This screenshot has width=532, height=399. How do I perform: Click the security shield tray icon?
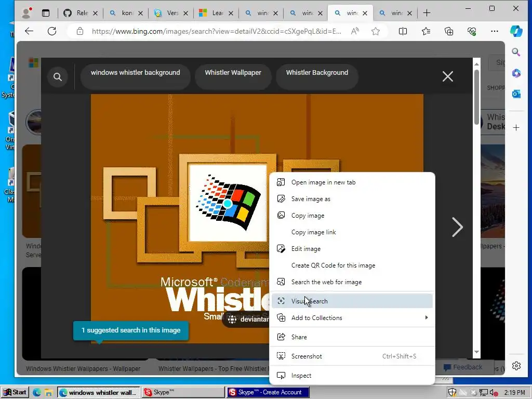point(452,393)
